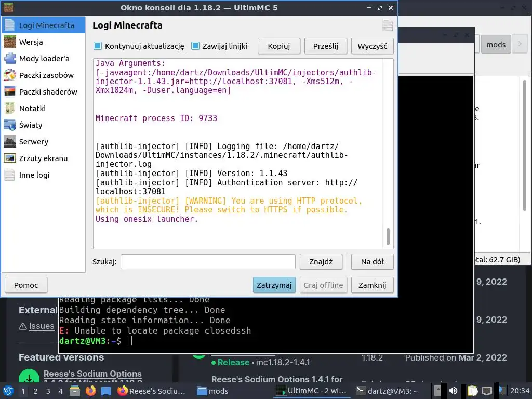Click 'Using onesix launcher.' log line
Viewport: 532px width, 399px height.
tap(146, 219)
